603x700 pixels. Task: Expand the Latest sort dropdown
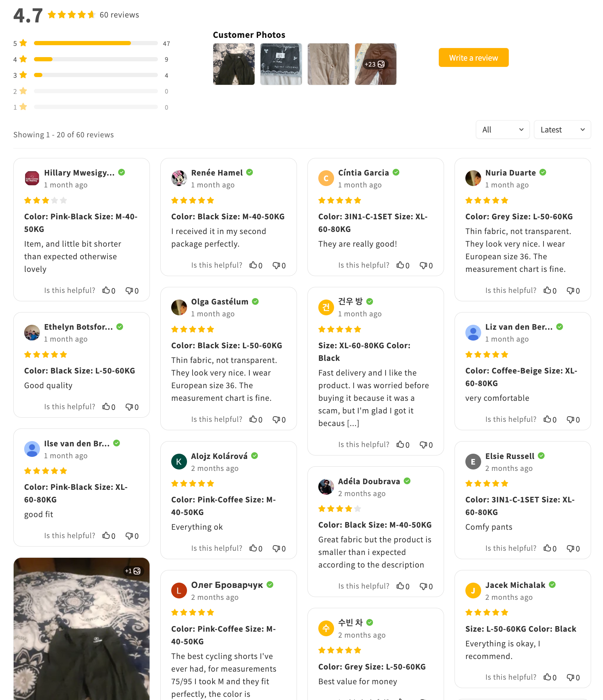point(562,130)
